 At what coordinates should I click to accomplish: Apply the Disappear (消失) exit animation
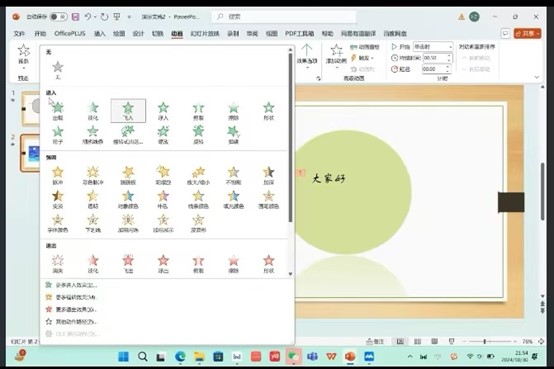pos(58,264)
